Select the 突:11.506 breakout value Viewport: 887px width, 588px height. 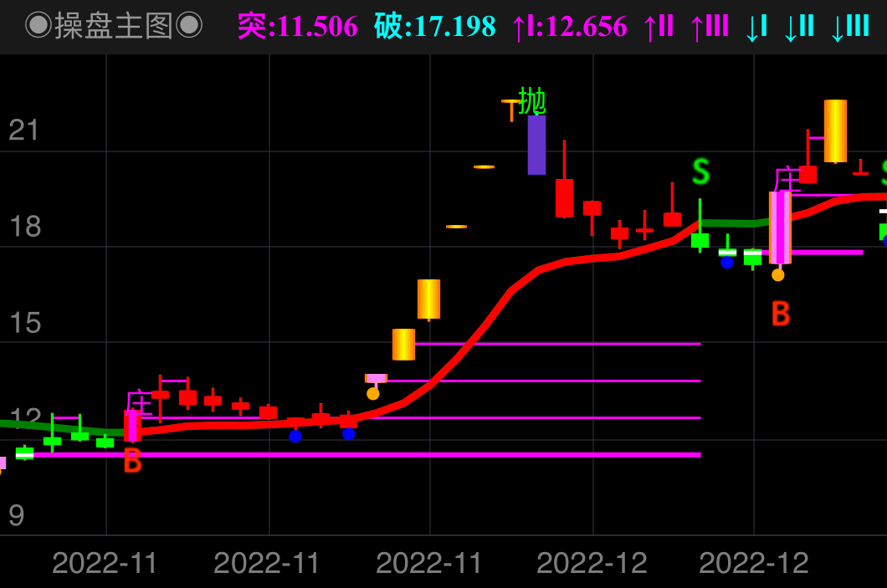pyautogui.click(x=297, y=27)
